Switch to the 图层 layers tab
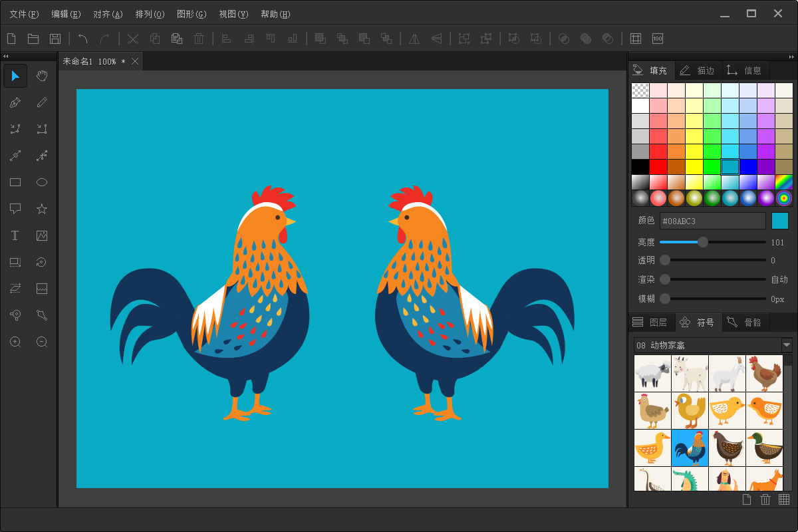This screenshot has height=532, width=798. 650,323
